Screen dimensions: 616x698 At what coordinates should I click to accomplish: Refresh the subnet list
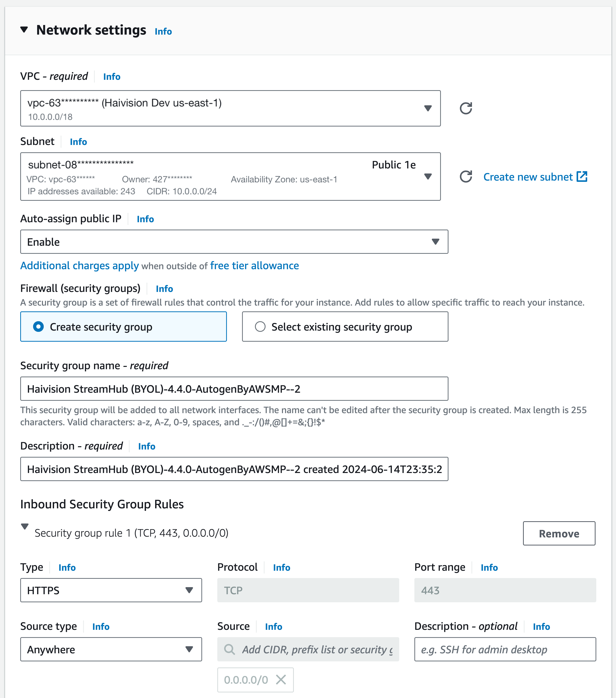[466, 177]
